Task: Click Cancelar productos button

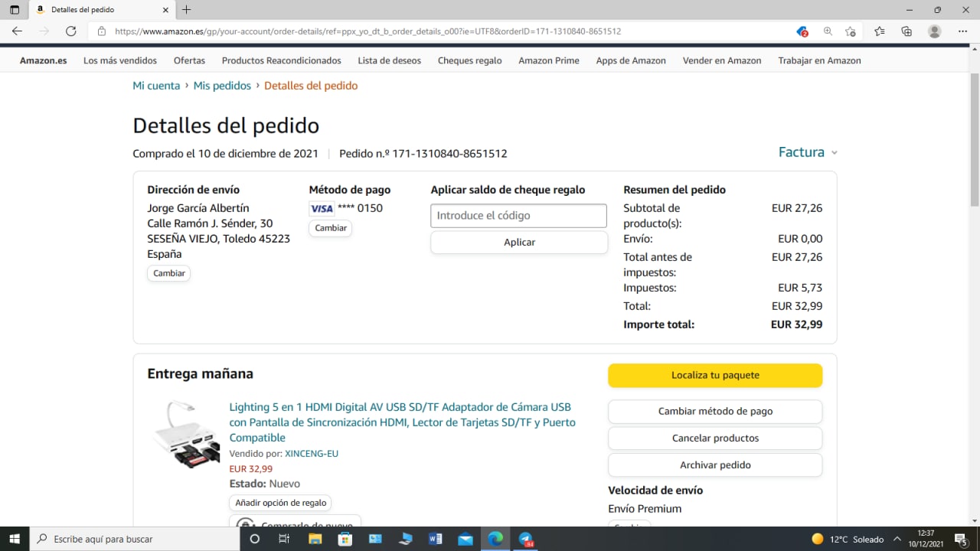Action: point(715,439)
